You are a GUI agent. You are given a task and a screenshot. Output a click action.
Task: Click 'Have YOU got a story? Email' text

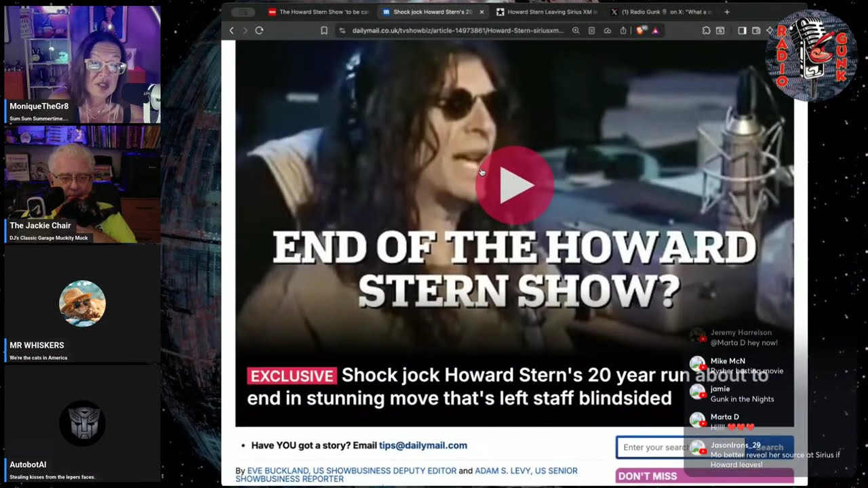click(314, 445)
